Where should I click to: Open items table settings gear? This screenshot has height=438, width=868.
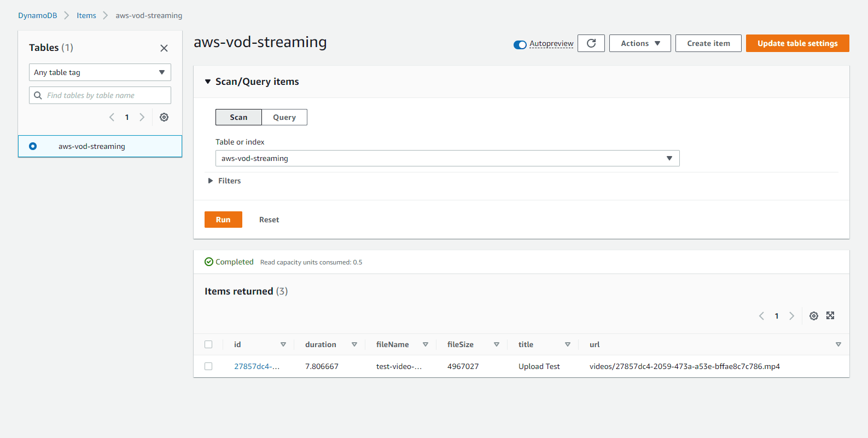click(814, 316)
